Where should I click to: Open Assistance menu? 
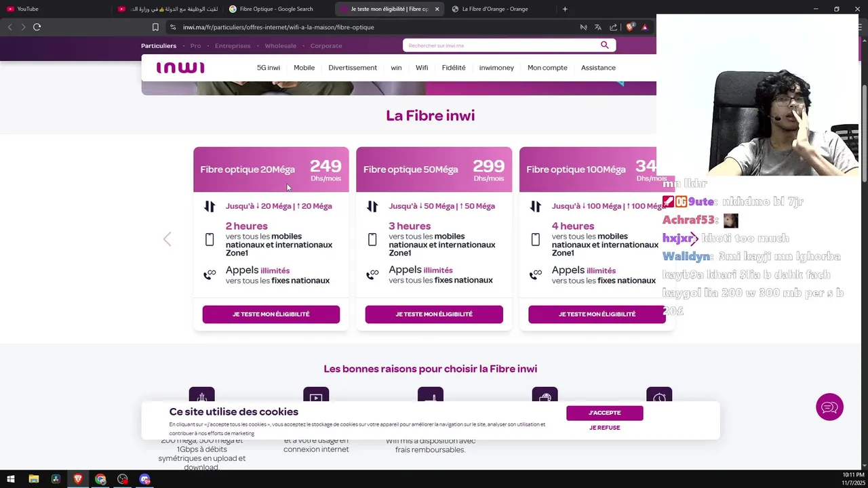point(598,68)
